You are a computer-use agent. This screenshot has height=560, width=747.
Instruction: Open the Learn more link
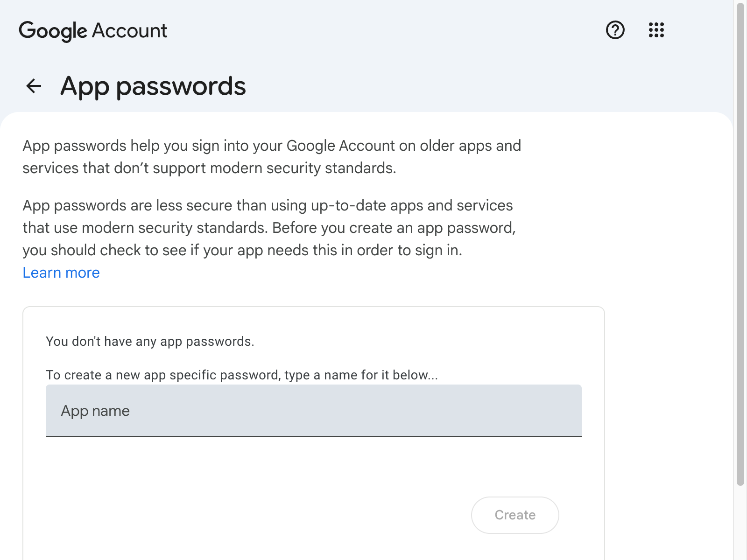pyautogui.click(x=61, y=272)
